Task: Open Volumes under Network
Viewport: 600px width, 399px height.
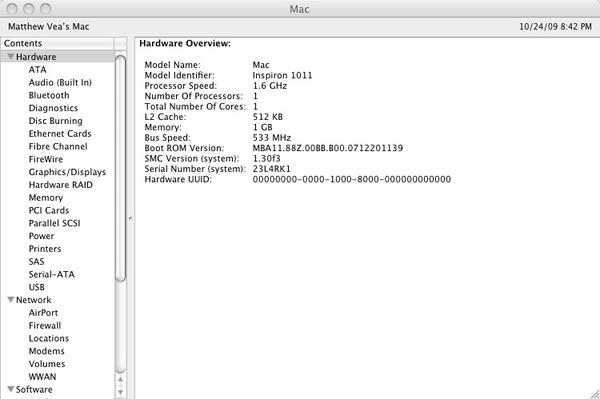Action: point(47,364)
